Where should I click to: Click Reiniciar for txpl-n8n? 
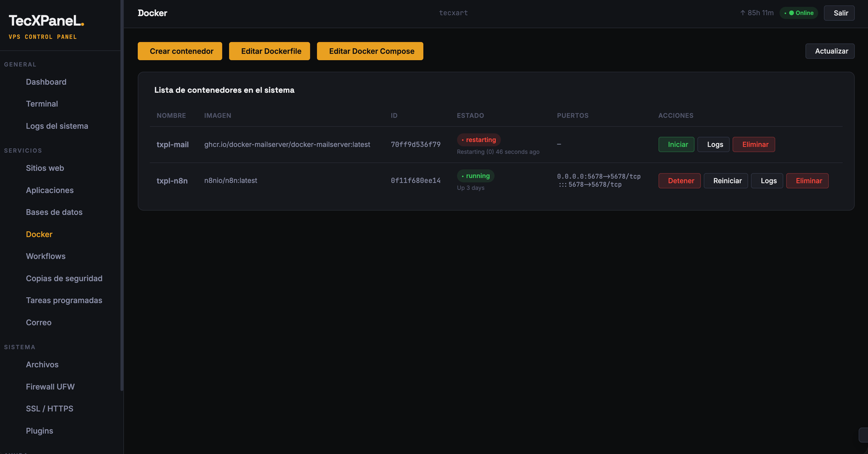pos(726,181)
